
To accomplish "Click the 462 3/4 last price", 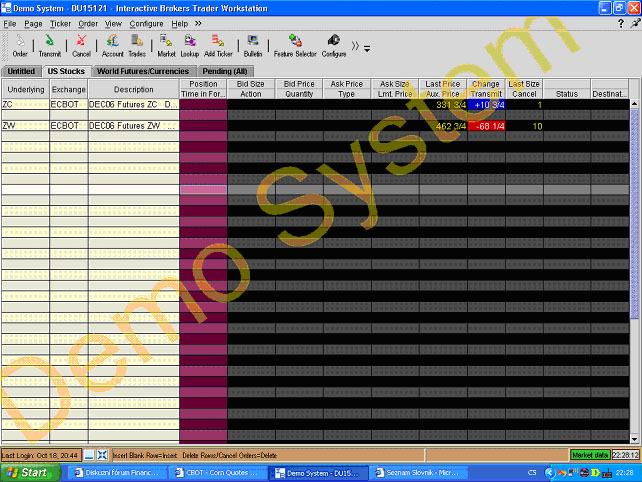I will [451, 126].
